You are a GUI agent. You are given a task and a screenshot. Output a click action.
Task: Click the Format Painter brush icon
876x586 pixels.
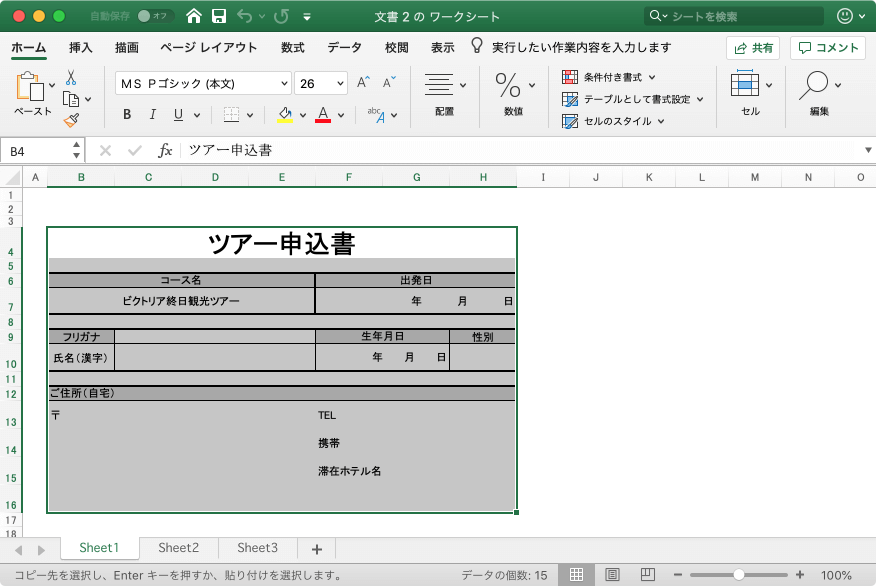pos(71,120)
